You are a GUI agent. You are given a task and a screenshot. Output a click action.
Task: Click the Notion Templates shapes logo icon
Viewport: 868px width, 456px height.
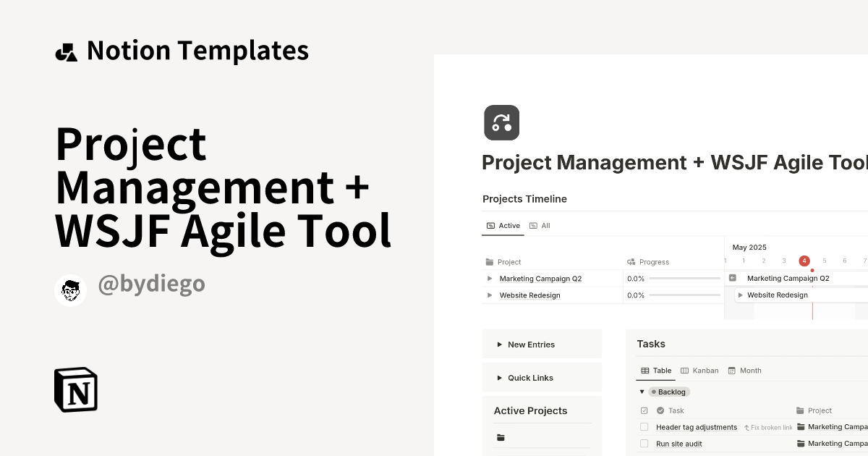pos(66,51)
